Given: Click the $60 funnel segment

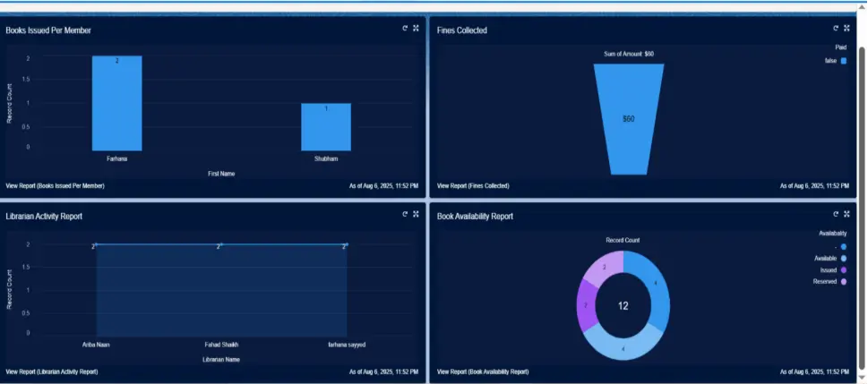Looking at the screenshot, I should point(629,118).
